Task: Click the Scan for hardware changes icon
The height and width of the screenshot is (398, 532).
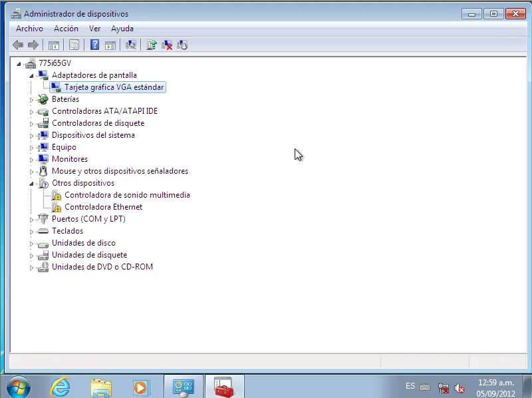Action: (130, 45)
